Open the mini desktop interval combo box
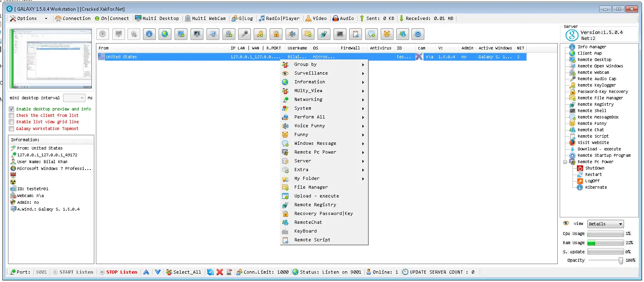The image size is (644, 282). pyautogui.click(x=74, y=98)
